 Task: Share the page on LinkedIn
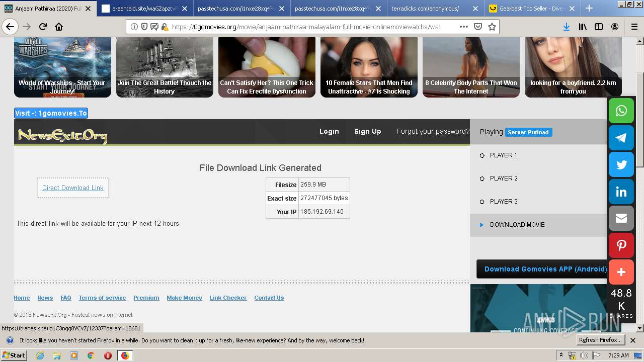pyautogui.click(x=621, y=192)
